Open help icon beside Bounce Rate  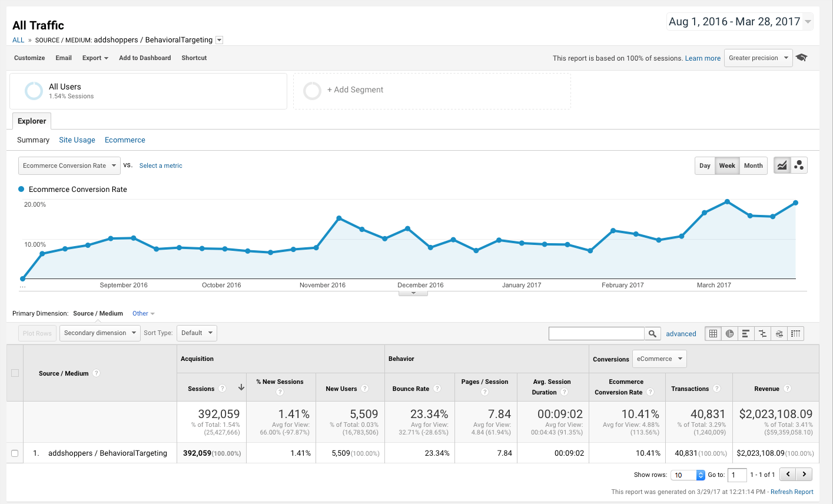point(437,389)
